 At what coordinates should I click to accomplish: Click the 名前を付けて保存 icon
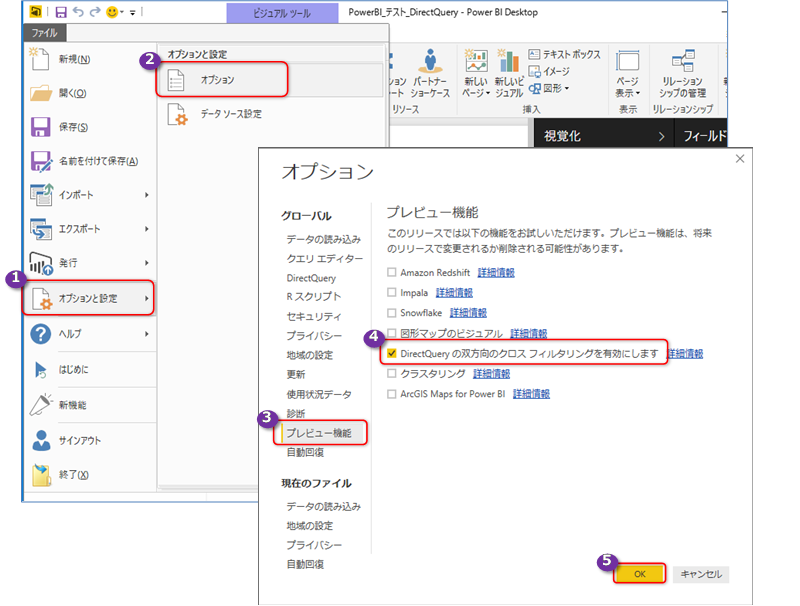pos(41,161)
